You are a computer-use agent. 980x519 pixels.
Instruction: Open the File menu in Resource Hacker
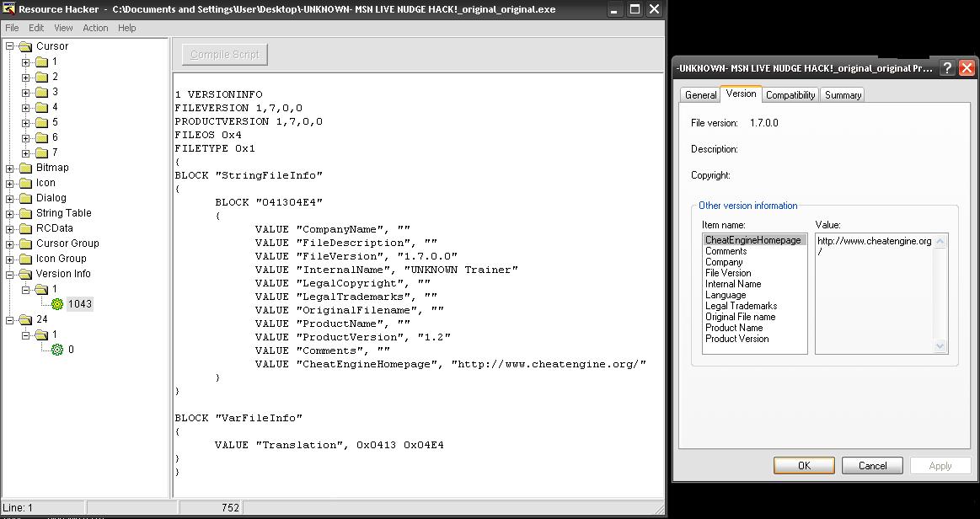[x=12, y=28]
